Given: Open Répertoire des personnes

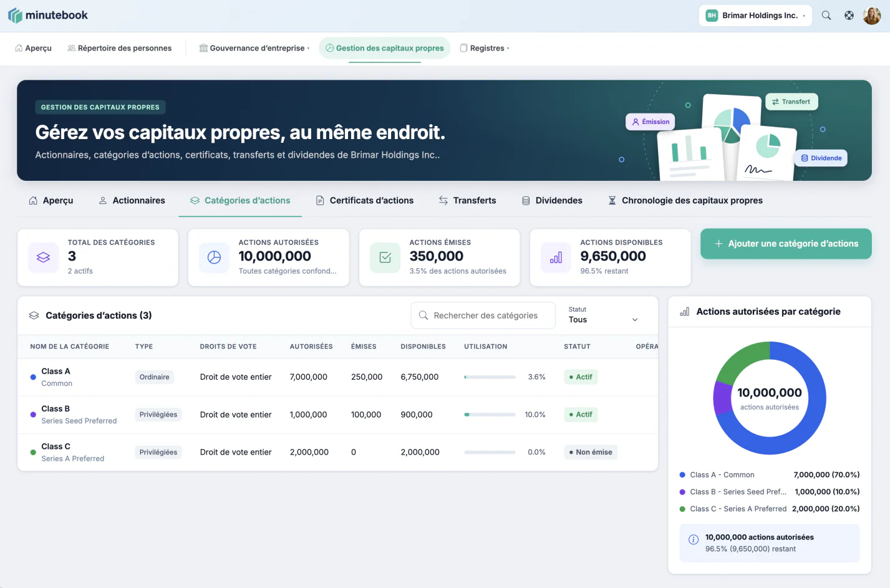Looking at the screenshot, I should [x=120, y=48].
